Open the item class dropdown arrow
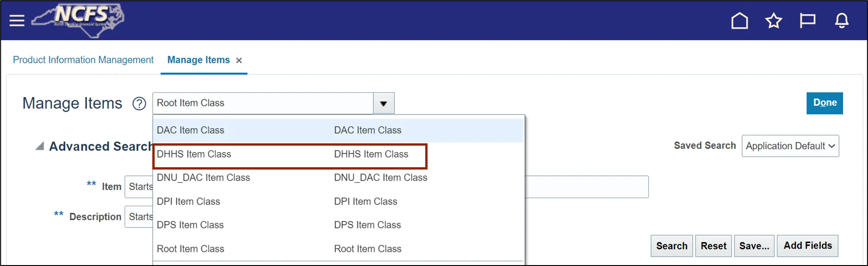 (x=383, y=103)
